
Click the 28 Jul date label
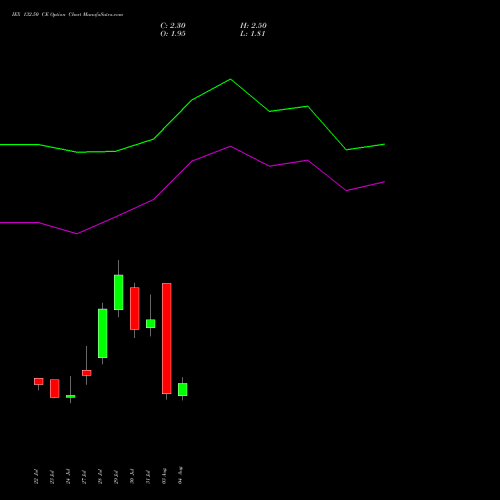point(100,477)
